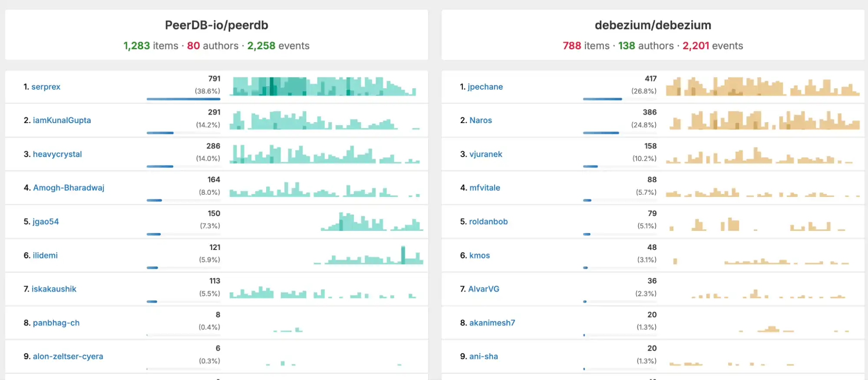Open jgao54 contributor link
Image resolution: width=868 pixels, height=380 pixels.
tap(46, 222)
